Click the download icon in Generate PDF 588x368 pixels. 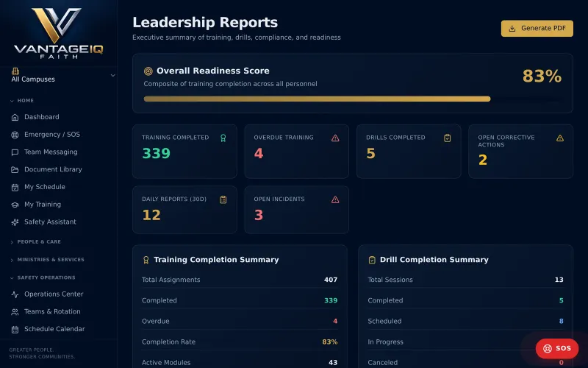click(x=512, y=29)
